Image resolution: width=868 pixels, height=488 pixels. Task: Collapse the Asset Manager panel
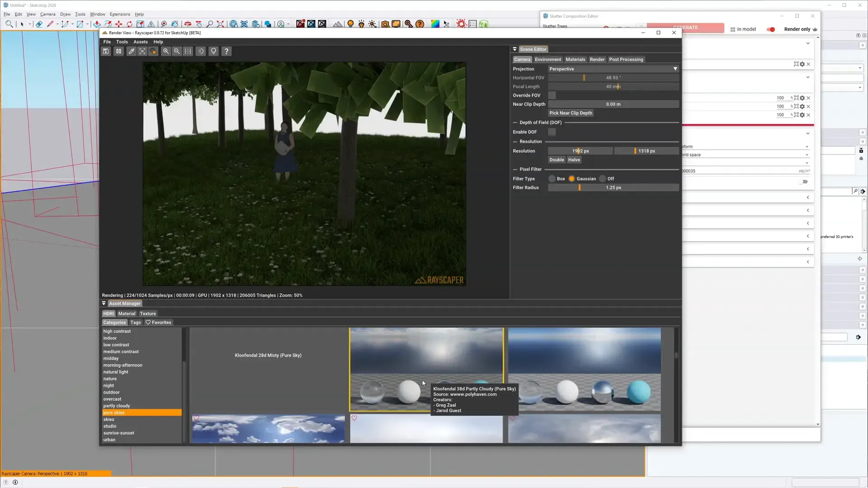pos(104,304)
